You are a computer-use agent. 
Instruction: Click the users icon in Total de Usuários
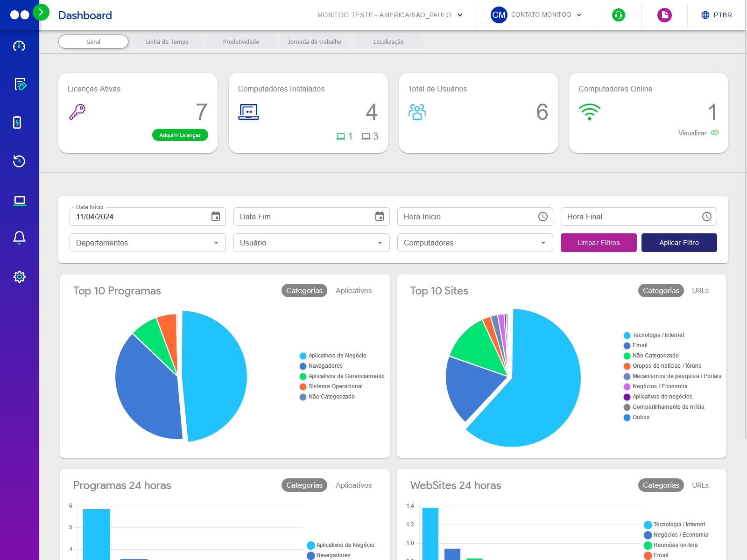click(417, 112)
